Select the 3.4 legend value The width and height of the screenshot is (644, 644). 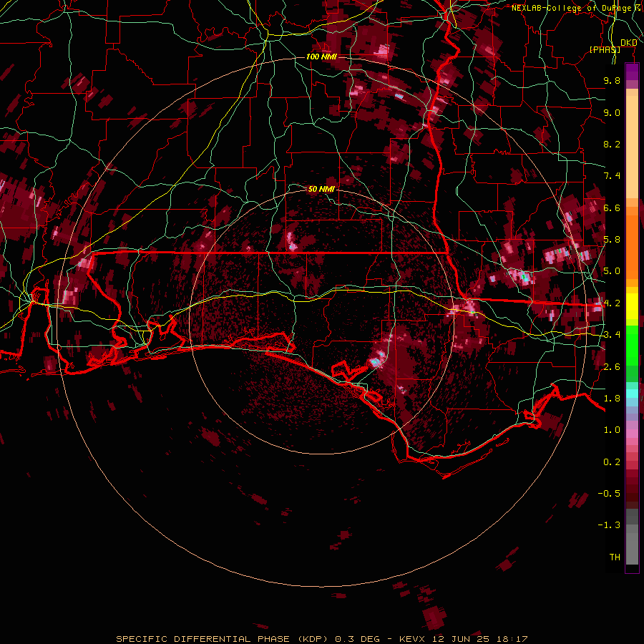[x=612, y=335]
